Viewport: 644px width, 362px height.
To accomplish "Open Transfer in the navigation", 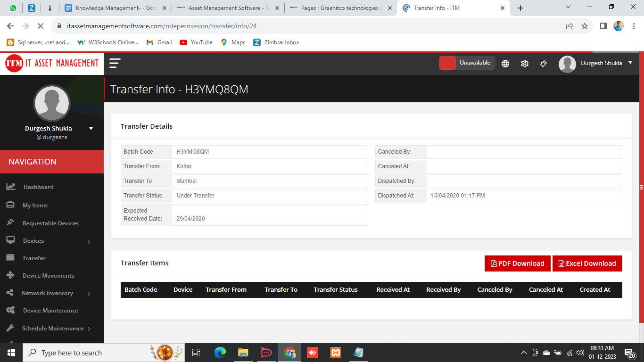I will [x=34, y=258].
